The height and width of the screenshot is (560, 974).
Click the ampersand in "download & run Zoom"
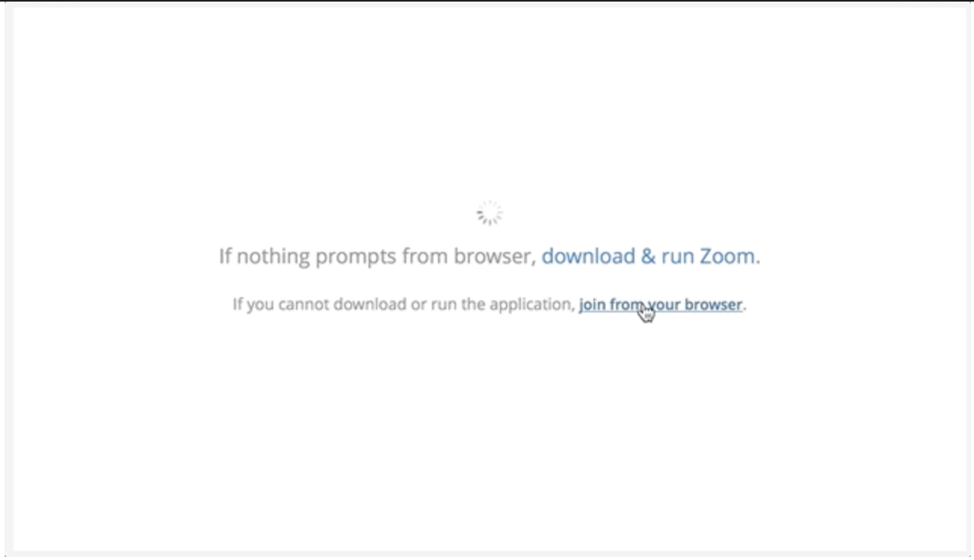648,257
